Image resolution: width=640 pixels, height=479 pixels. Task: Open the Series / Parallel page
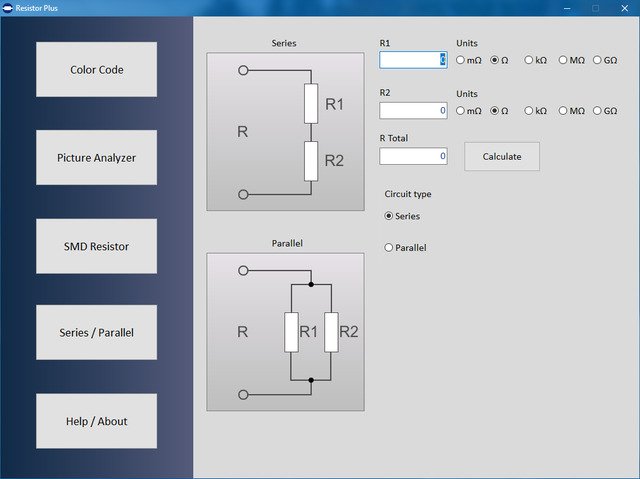[x=96, y=333]
